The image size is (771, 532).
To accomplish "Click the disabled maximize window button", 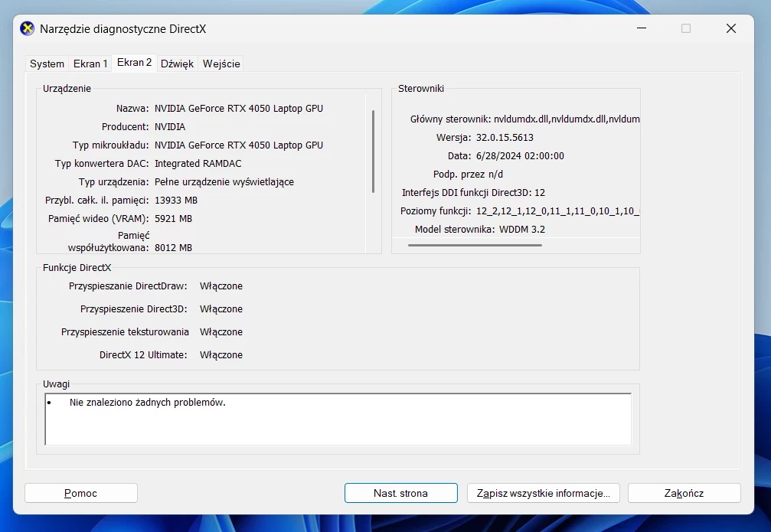I will pyautogui.click(x=686, y=28).
